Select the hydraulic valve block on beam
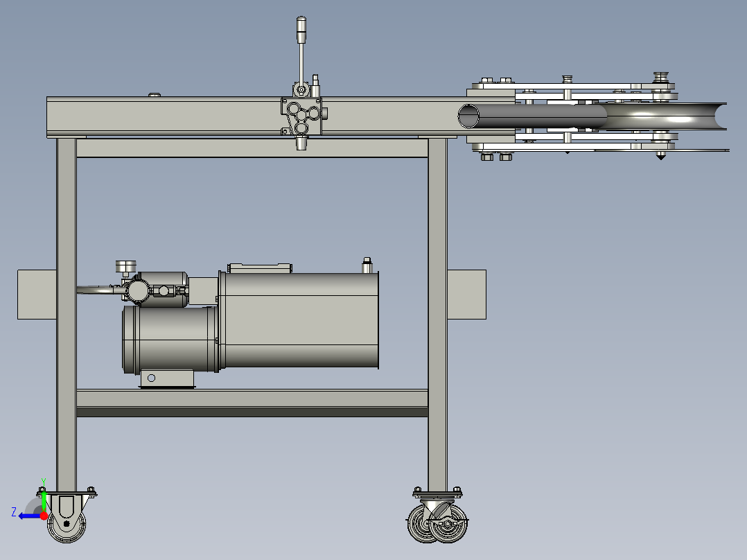The image size is (747, 560). [x=301, y=116]
